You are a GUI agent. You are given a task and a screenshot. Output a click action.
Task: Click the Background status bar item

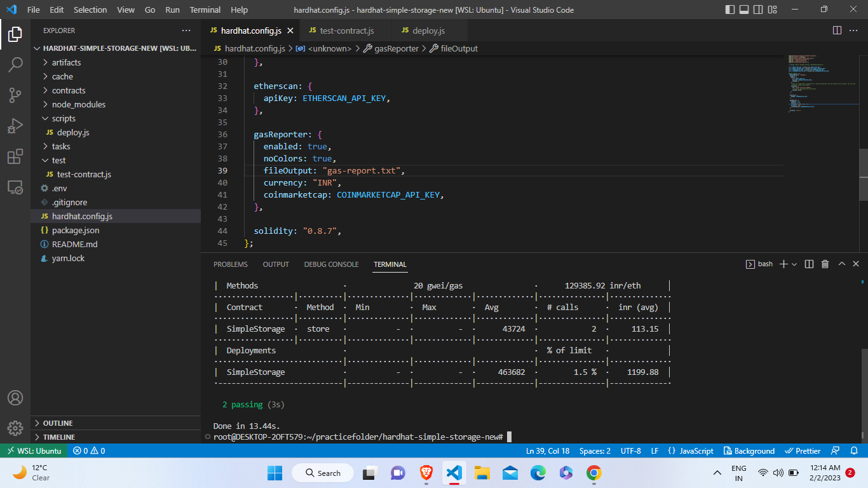pos(749,451)
